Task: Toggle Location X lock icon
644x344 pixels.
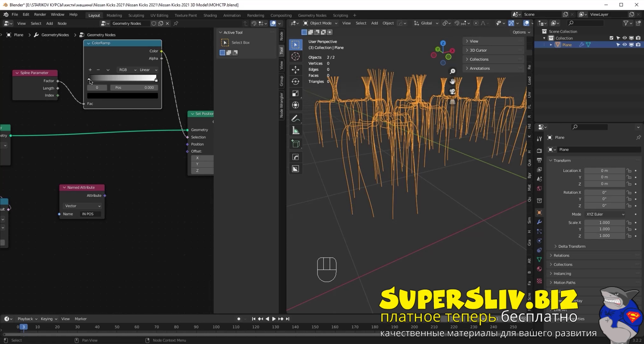Action: coord(629,171)
